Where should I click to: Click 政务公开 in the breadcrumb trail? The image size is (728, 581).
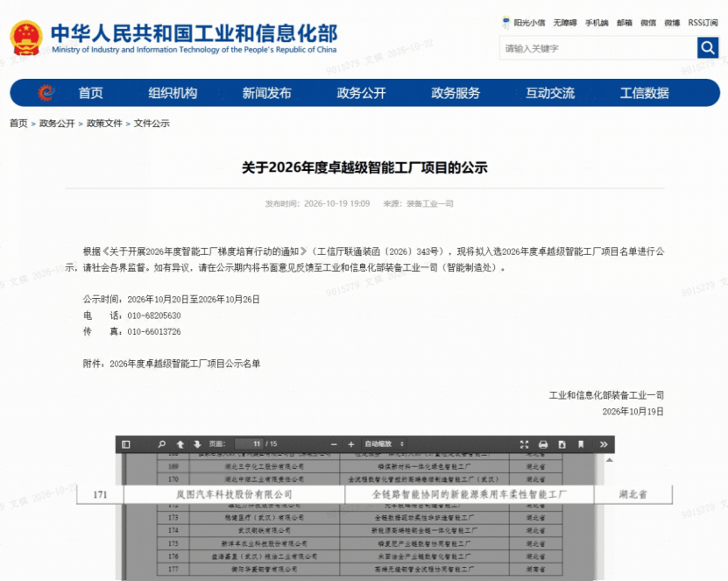(x=57, y=123)
